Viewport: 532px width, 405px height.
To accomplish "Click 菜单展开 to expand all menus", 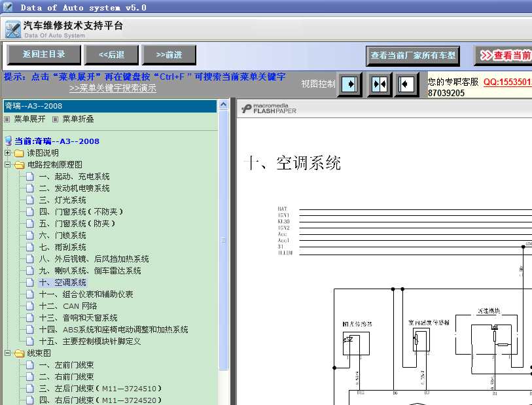I will coord(29,119).
